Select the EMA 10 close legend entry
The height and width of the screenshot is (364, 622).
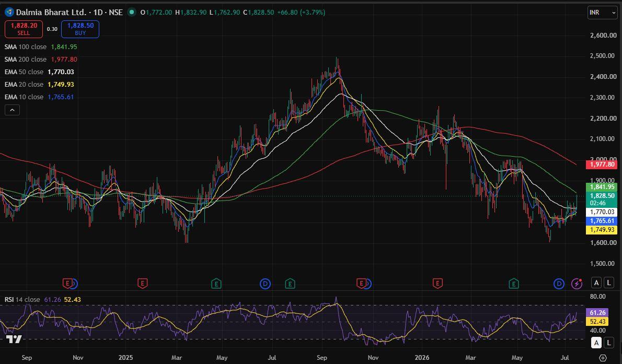39,97
